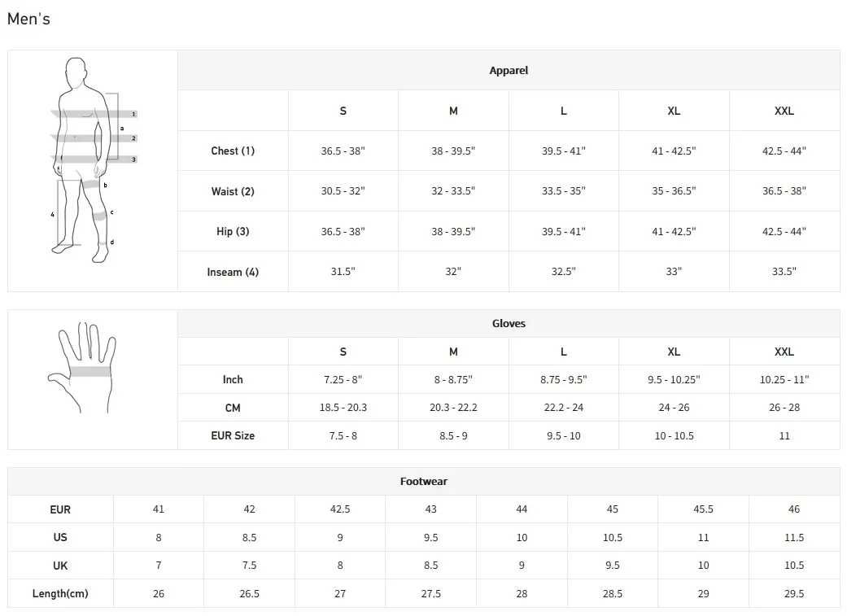The height and width of the screenshot is (616, 847).
Task: Select the Footwear table header
Action: point(423,481)
